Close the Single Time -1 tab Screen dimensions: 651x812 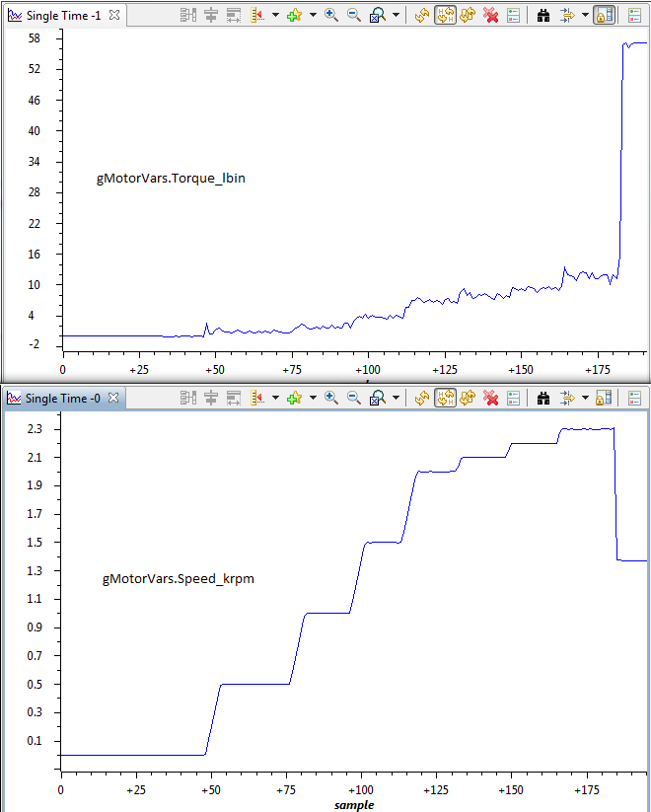(x=114, y=15)
